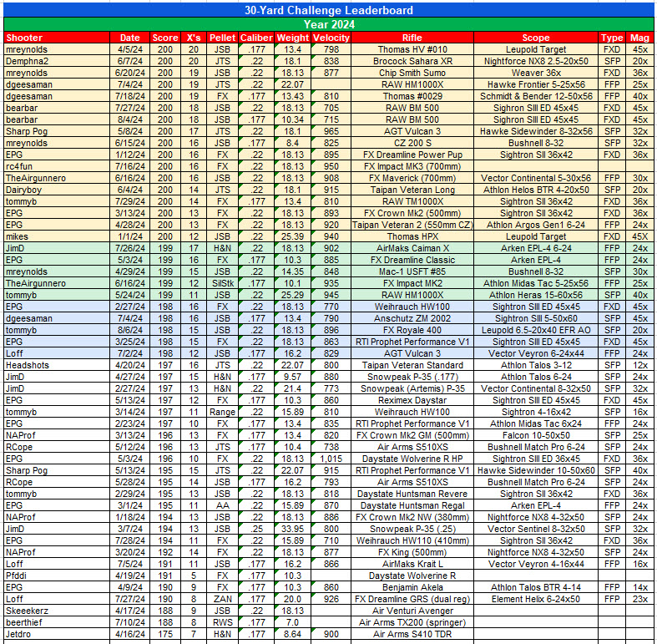Click the rc4fun shooter cell

[57, 166]
